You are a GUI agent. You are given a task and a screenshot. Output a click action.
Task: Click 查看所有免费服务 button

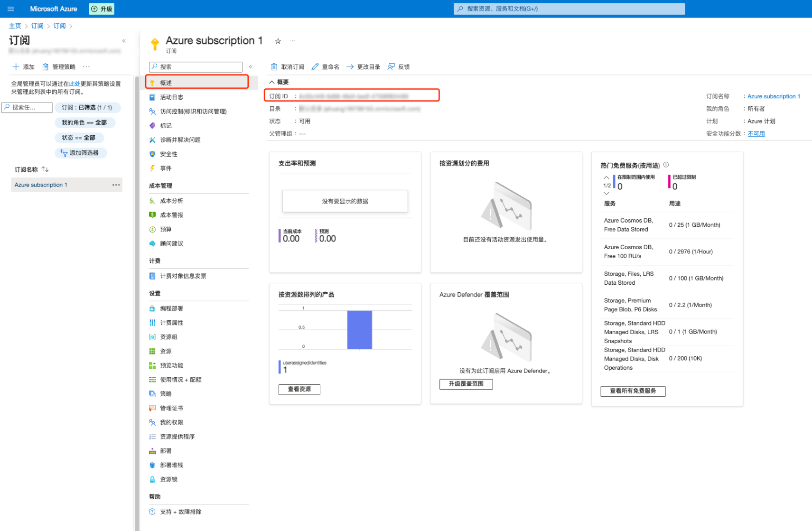[633, 391]
